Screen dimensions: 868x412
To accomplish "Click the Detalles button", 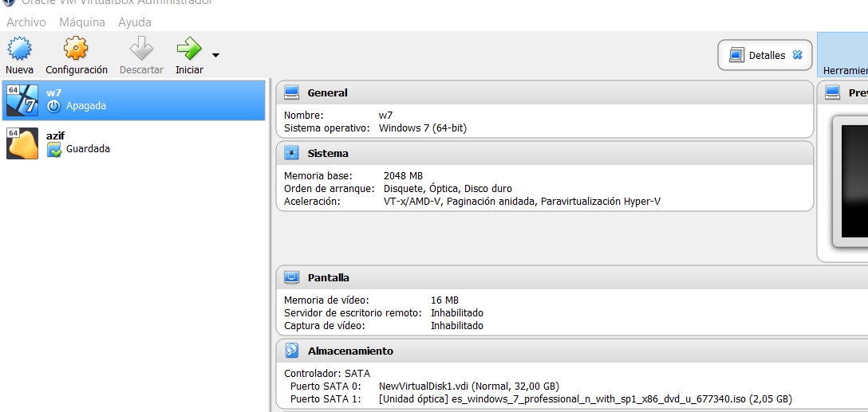I will point(758,56).
